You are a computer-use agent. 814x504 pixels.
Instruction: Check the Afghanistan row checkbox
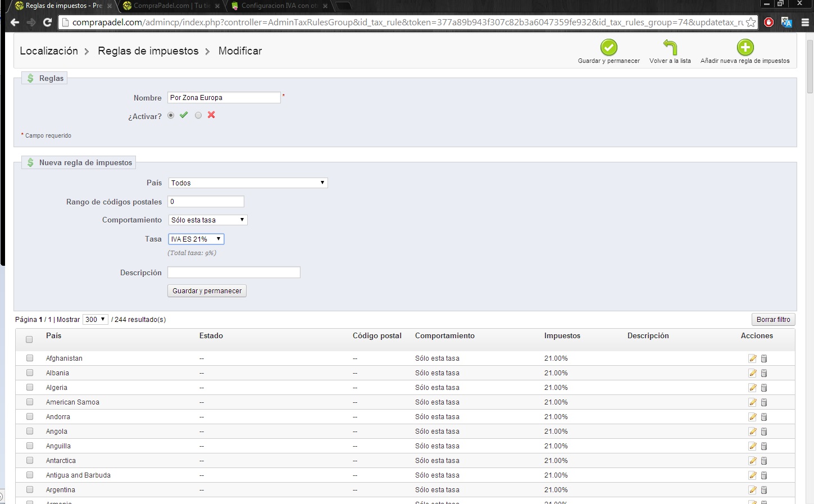30,358
